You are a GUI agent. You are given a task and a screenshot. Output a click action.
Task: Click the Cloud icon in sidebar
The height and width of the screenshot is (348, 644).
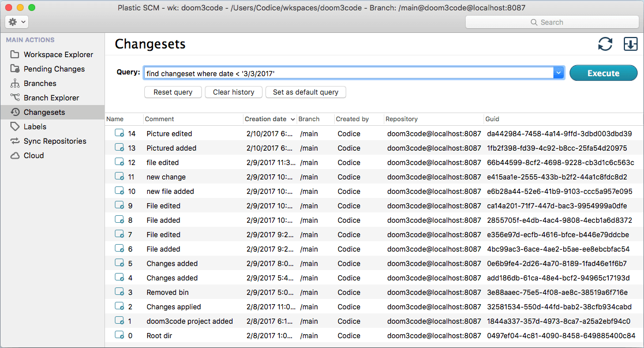click(x=15, y=155)
